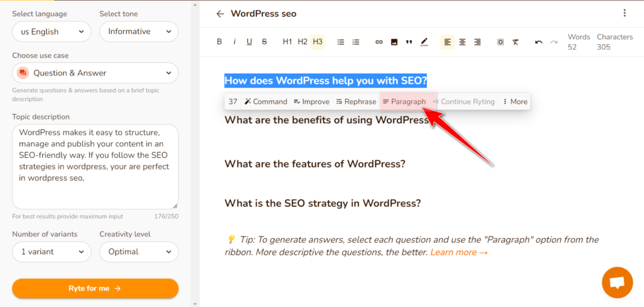
Task: Choose Command in the floating ribbon
Action: (x=266, y=101)
